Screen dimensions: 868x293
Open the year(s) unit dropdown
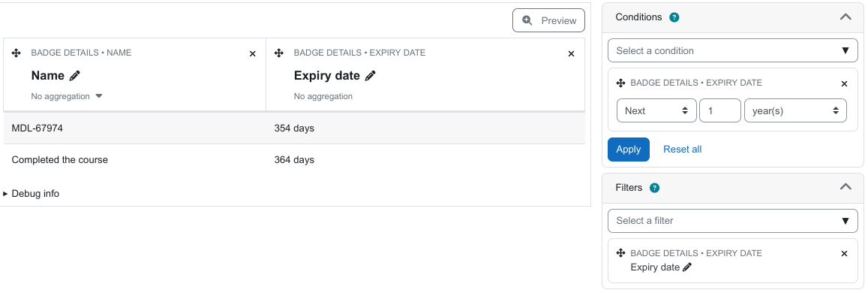[795, 110]
